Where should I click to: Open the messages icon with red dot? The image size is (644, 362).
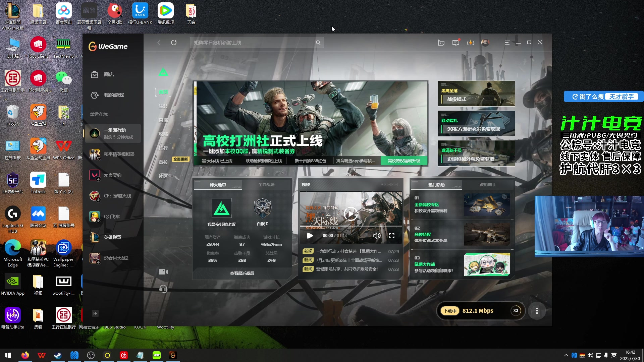pyautogui.click(x=455, y=43)
